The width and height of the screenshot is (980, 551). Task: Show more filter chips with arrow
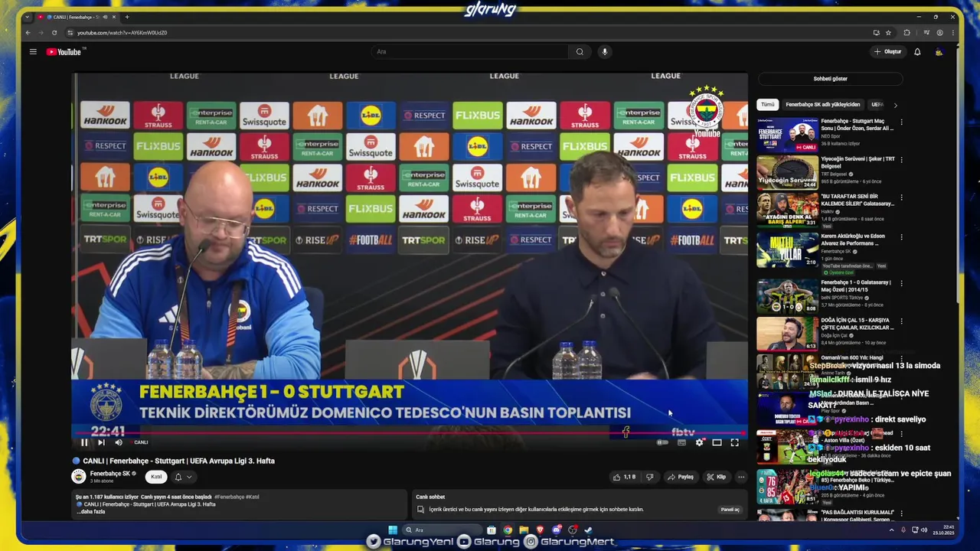point(895,105)
